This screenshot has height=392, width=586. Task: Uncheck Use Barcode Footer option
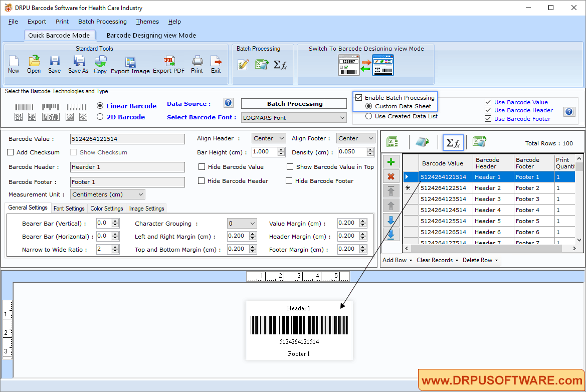click(488, 118)
